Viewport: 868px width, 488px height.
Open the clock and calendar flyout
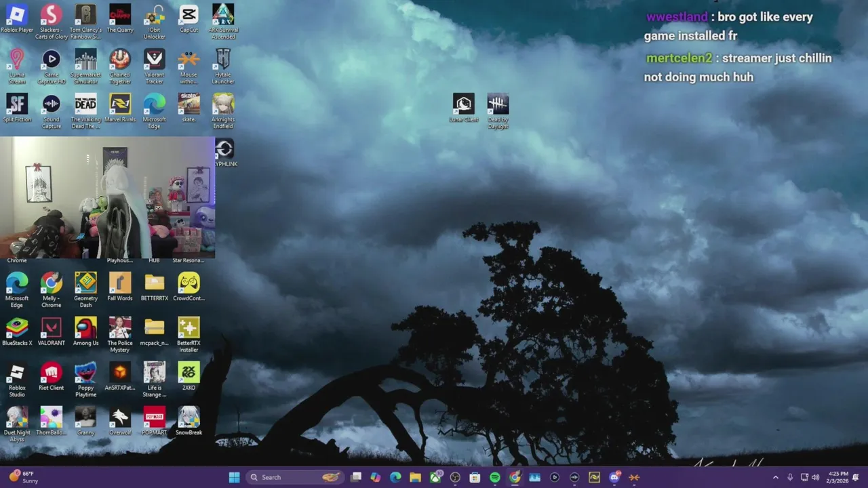[x=838, y=477]
